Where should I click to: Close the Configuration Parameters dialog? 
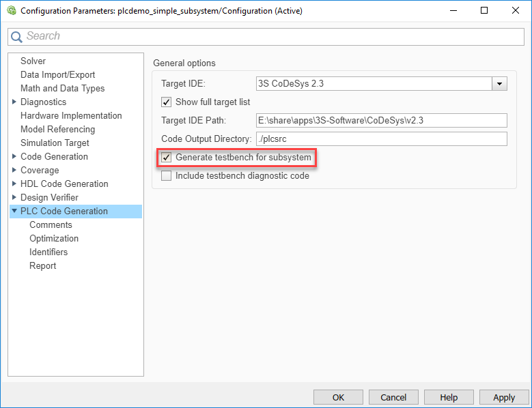coord(516,10)
